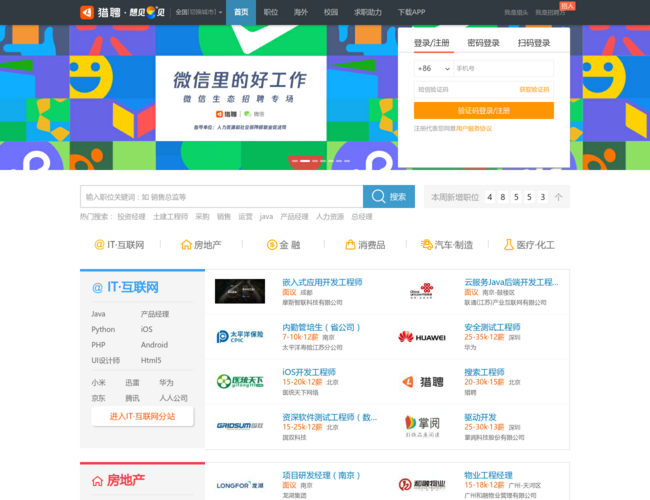
Task: Click the blue 搜索 search button
Action: [389, 197]
